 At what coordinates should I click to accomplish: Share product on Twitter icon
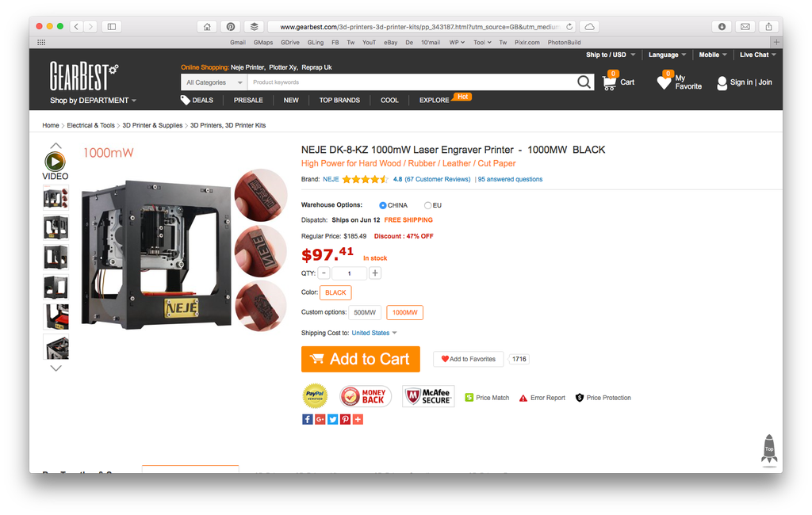coord(332,419)
